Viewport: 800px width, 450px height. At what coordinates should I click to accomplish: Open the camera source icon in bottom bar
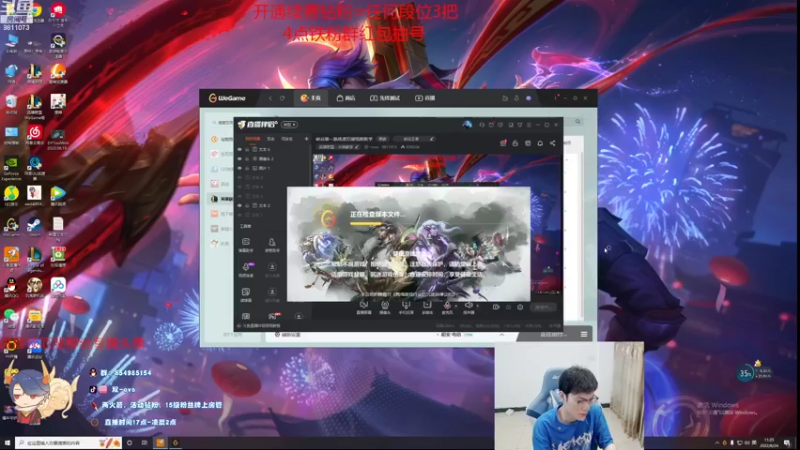pyautogui.click(x=385, y=307)
